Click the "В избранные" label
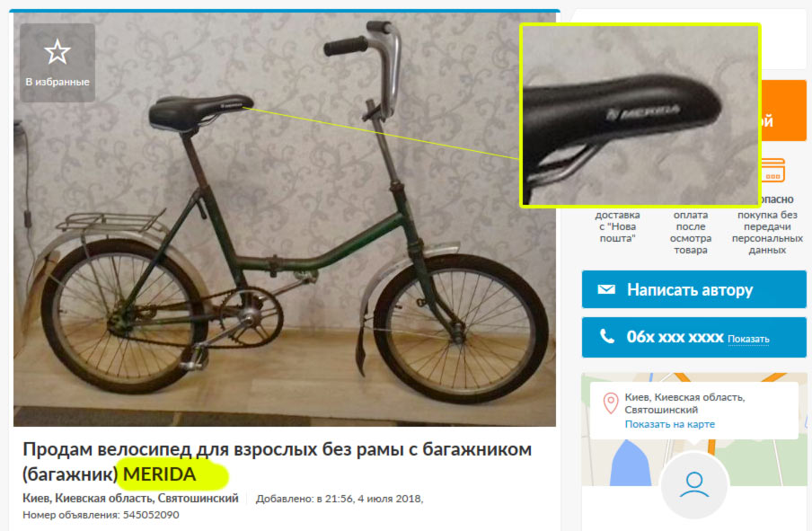Viewport: 812px width, 531px height. coord(57,82)
